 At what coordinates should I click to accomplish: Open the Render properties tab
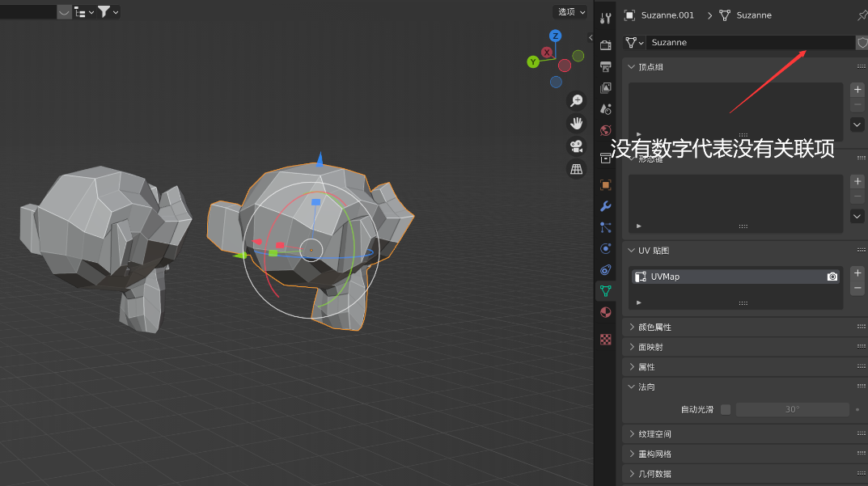pos(606,45)
